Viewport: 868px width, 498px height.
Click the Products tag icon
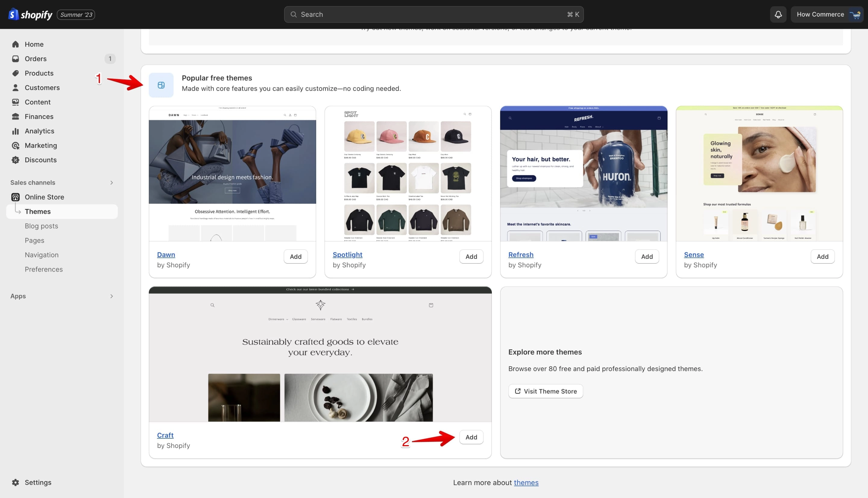pos(15,73)
